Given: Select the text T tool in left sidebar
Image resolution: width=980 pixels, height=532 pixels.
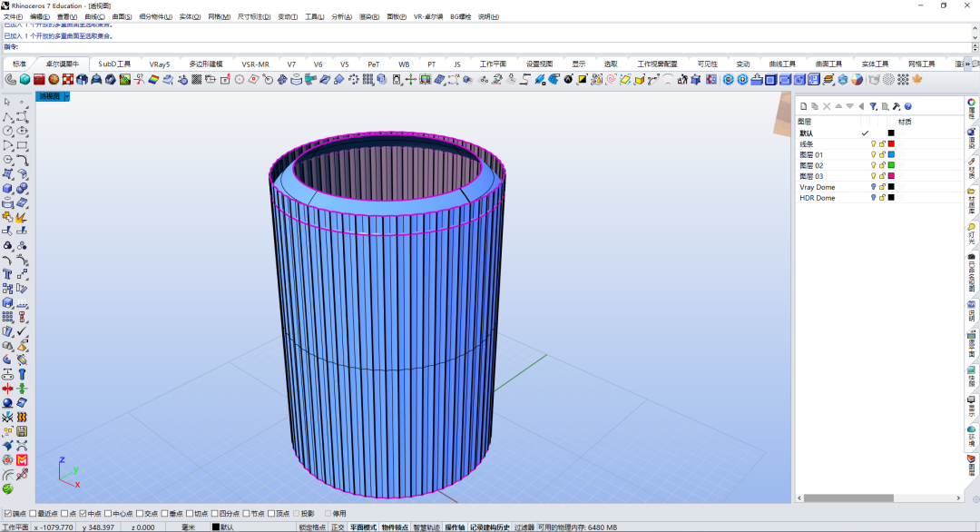Looking at the screenshot, I should tap(7, 274).
